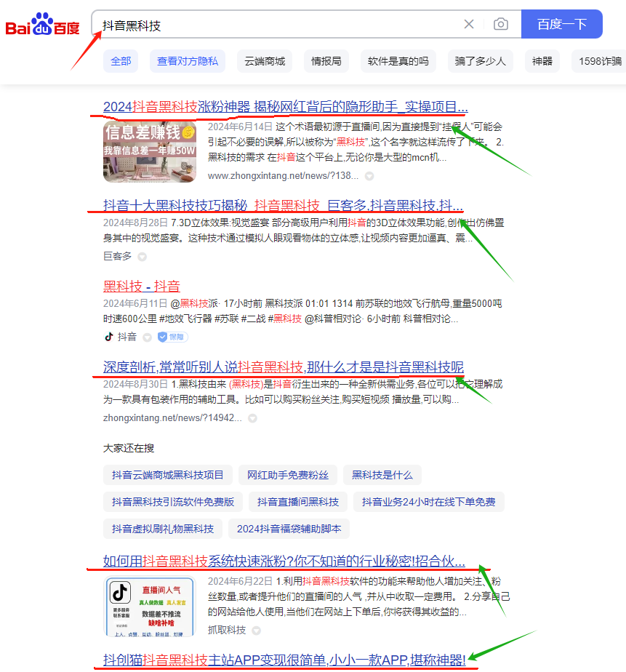Open source link zhongxintang.net/news/?14942

tap(172, 418)
